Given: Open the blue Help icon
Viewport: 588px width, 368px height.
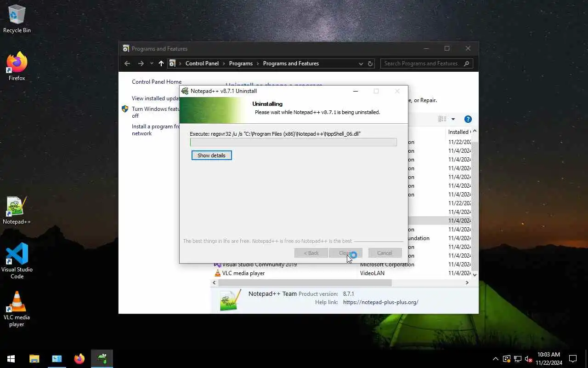Looking at the screenshot, I should click(468, 119).
